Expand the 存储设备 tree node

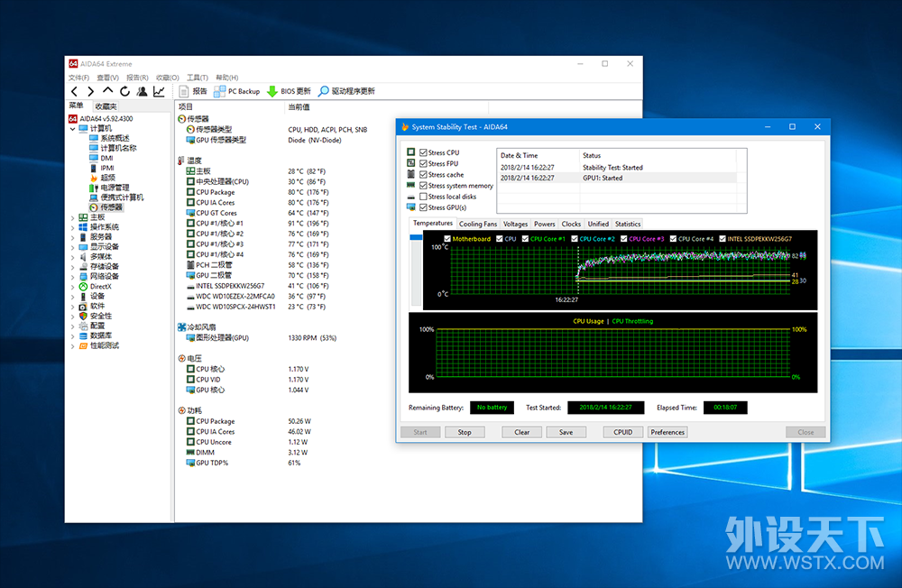[x=72, y=266]
